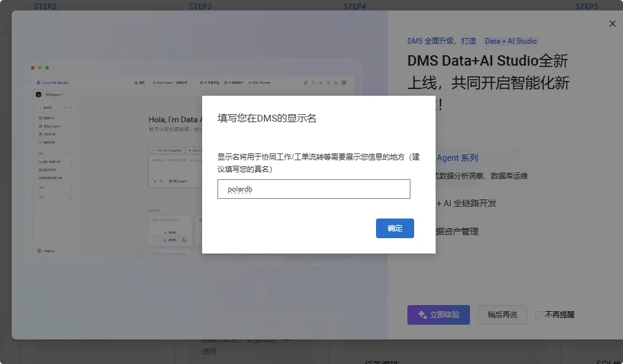Select the Data Agent menu in top navigation
Image resolution: width=623 pixels, height=364 pixels.
163,82
